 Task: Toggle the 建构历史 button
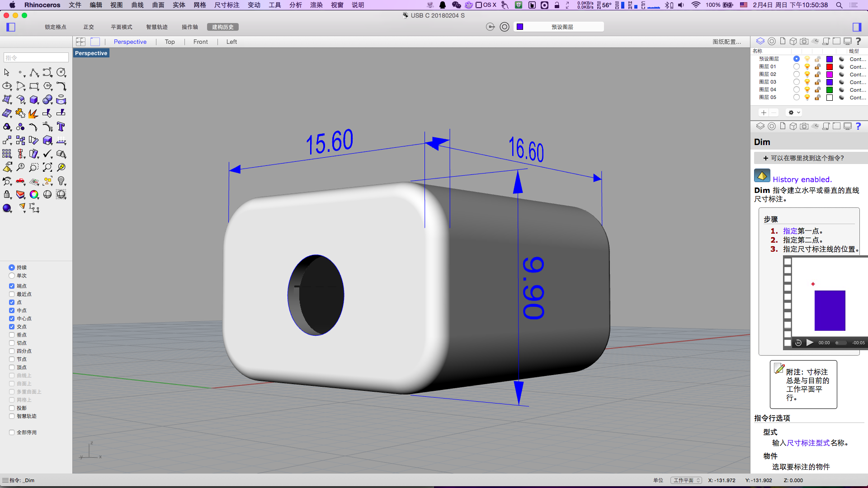[223, 27]
